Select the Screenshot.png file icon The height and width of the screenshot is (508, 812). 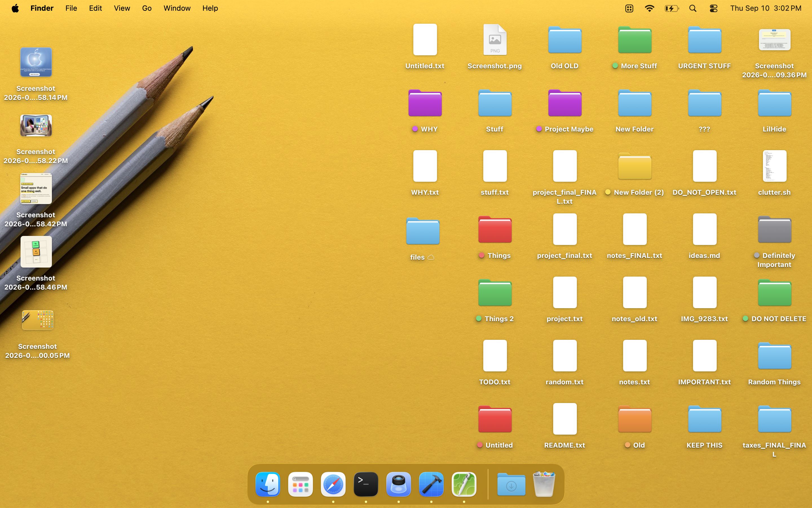coord(495,40)
